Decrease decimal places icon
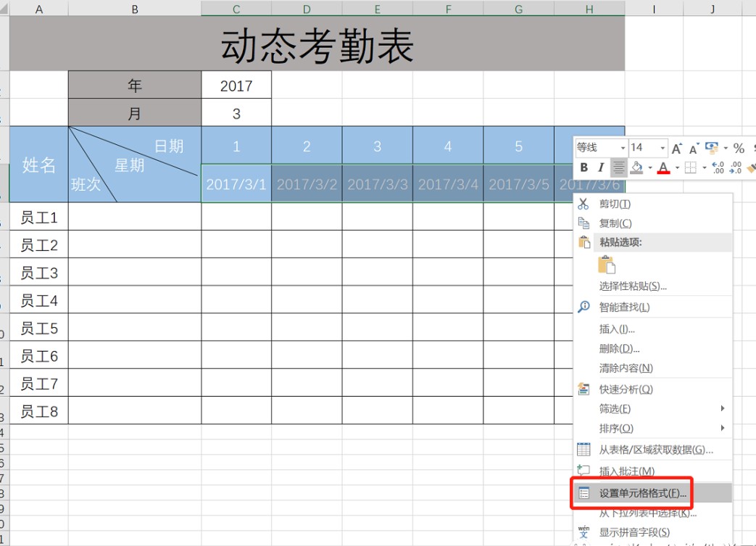This screenshot has width=756, height=546. tap(736, 167)
